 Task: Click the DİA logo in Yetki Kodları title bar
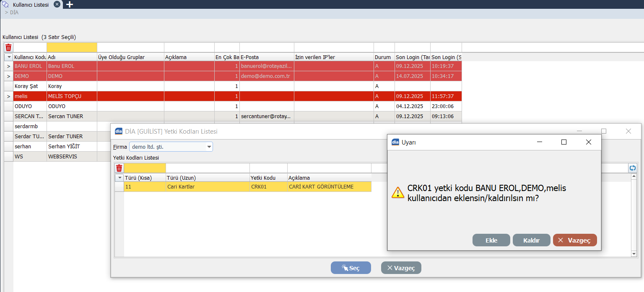[x=118, y=131]
